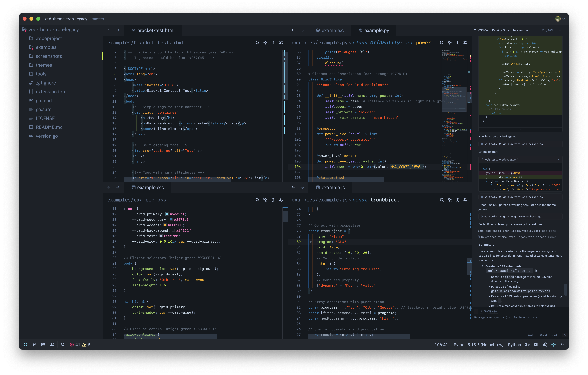Open the inline assist sparkle in the example.py toolbar
The height and width of the screenshot is (375, 588).
[450, 43]
